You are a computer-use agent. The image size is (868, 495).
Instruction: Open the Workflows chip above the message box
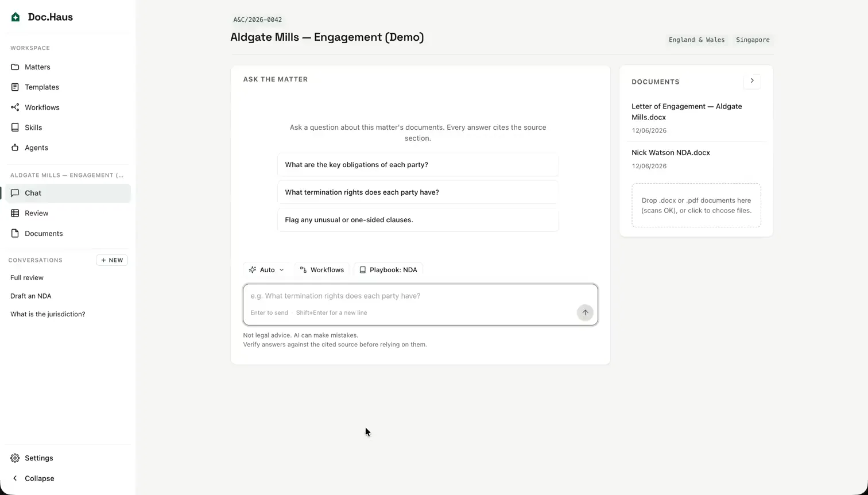coord(321,270)
